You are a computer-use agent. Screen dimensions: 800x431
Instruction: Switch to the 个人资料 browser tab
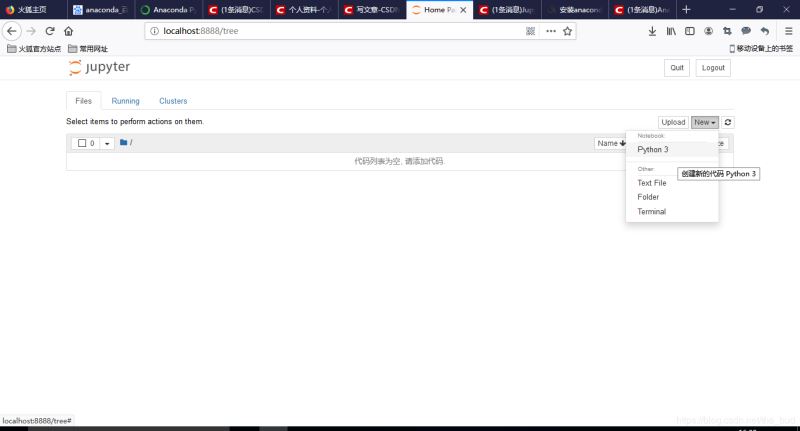(304, 10)
